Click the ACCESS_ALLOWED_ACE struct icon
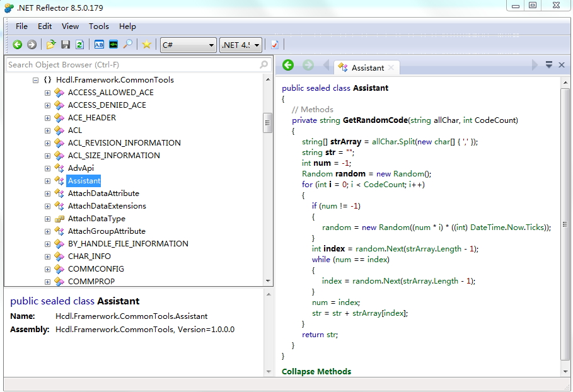Screen dimensions: 573x392 point(59,93)
